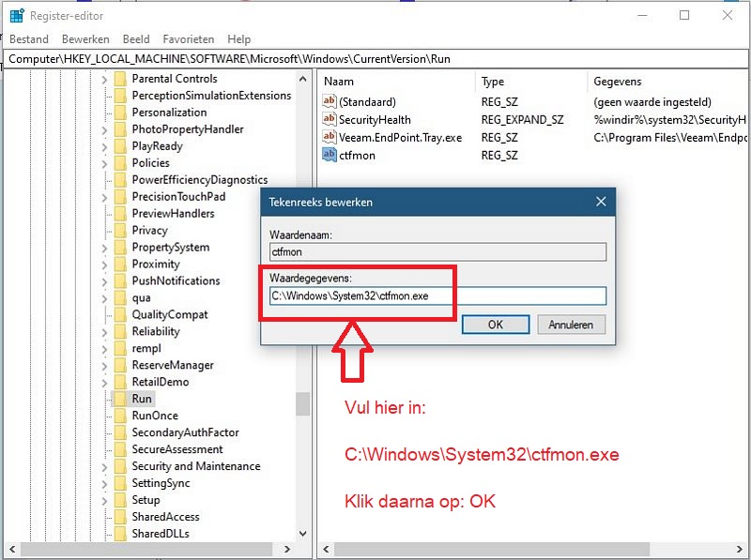The image size is (751, 560).
Task: Select the SecurityHealth value icon
Action: pyautogui.click(x=330, y=119)
